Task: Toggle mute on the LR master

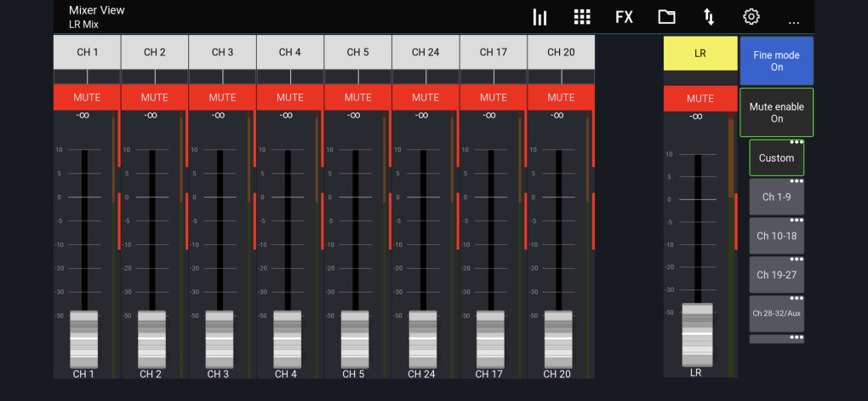Action: pyautogui.click(x=700, y=99)
